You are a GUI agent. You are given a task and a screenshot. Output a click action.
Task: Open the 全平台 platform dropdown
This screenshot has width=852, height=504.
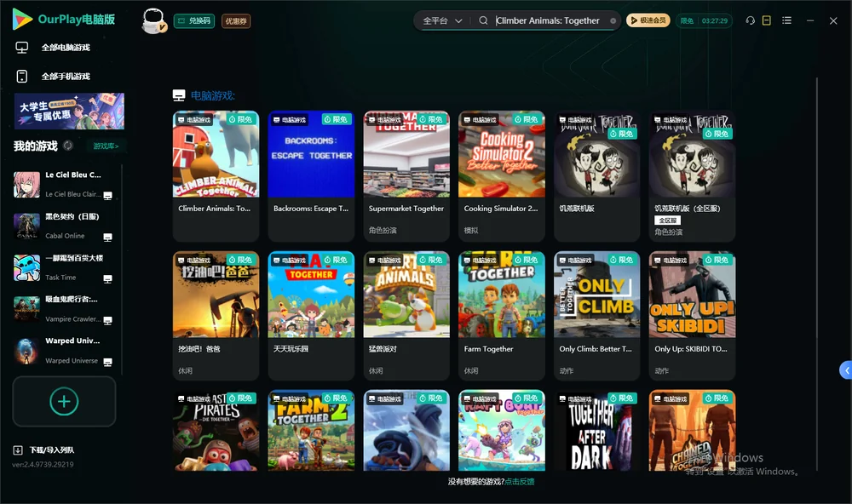pyautogui.click(x=442, y=20)
